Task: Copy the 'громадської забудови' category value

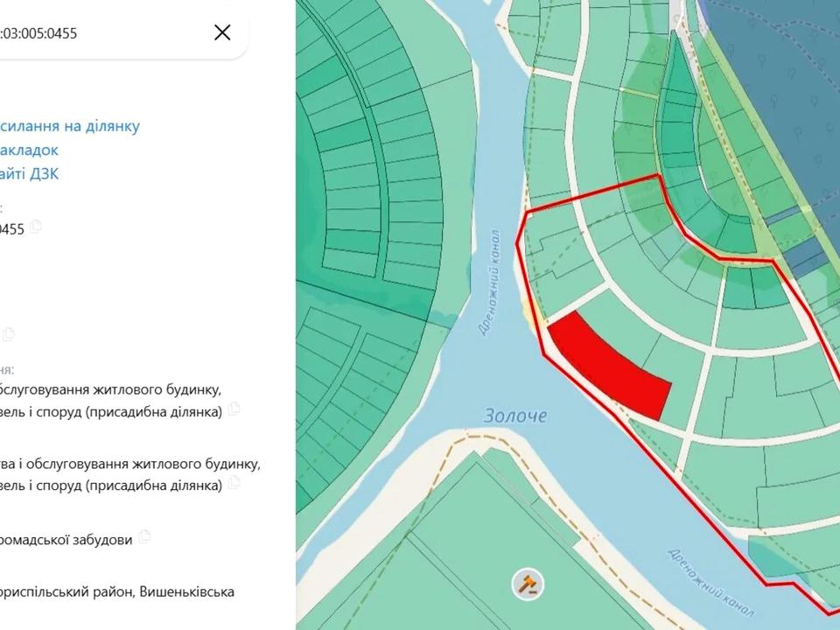Action: (145, 537)
